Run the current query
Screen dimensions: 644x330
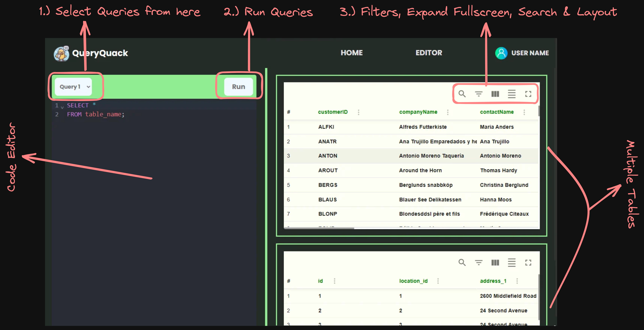(x=238, y=87)
